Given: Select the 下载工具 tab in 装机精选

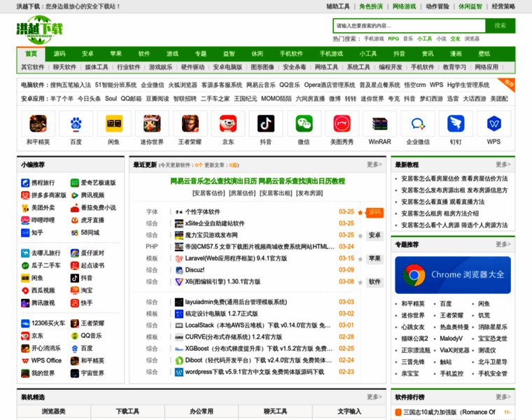Looking at the screenshot, I should point(127,412).
